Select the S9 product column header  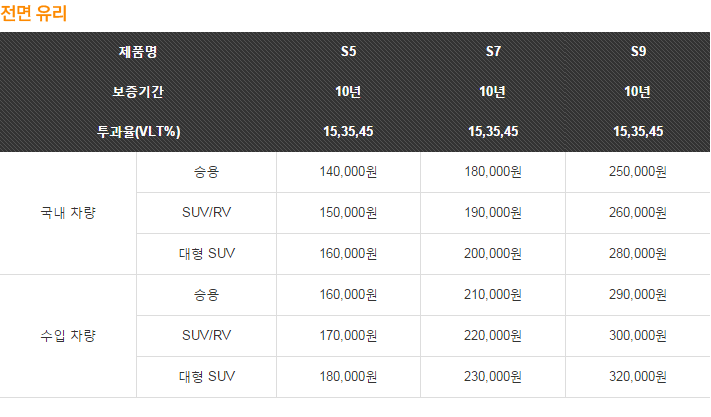pos(638,51)
